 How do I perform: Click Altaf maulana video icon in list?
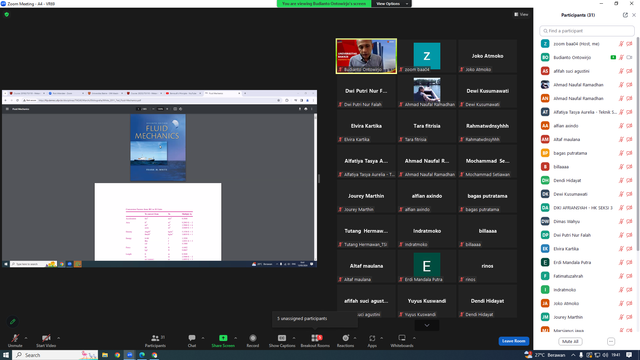tap(629, 140)
